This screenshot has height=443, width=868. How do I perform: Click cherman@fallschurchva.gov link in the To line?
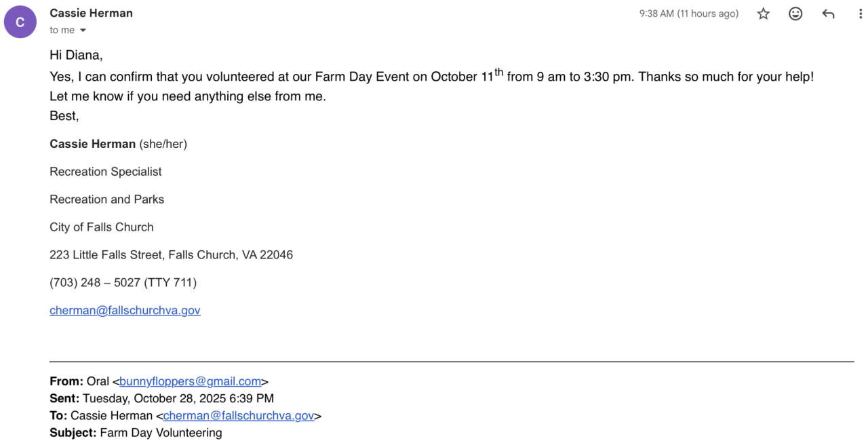point(239,416)
